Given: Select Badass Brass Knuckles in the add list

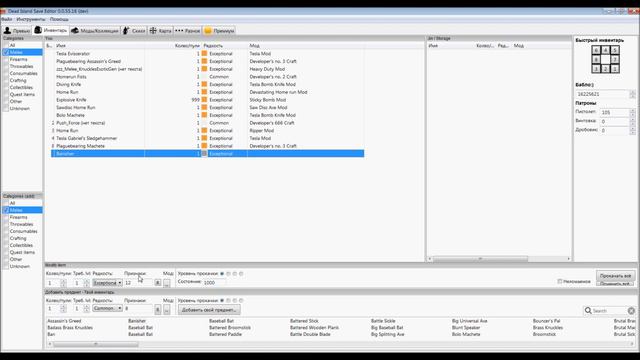Looking at the screenshot, I should (70, 327).
